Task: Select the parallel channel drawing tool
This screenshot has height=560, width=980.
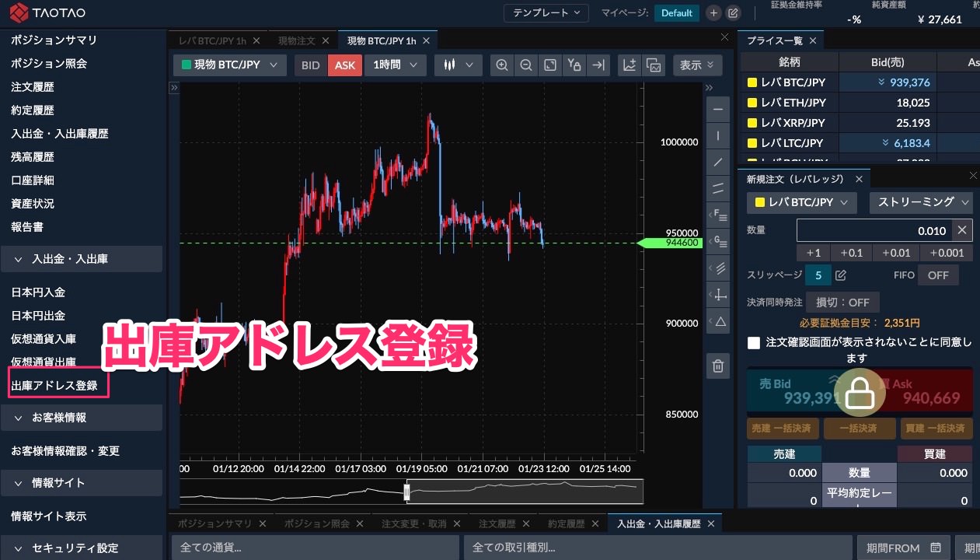Action: point(717,187)
